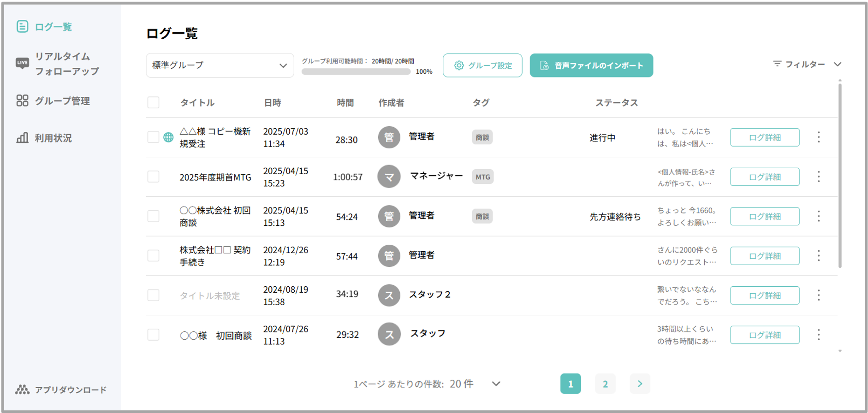Click the globe icon beside △△様 コピー機新規受注

[168, 137]
